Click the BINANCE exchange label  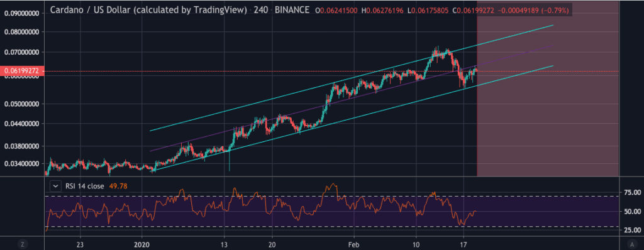292,10
